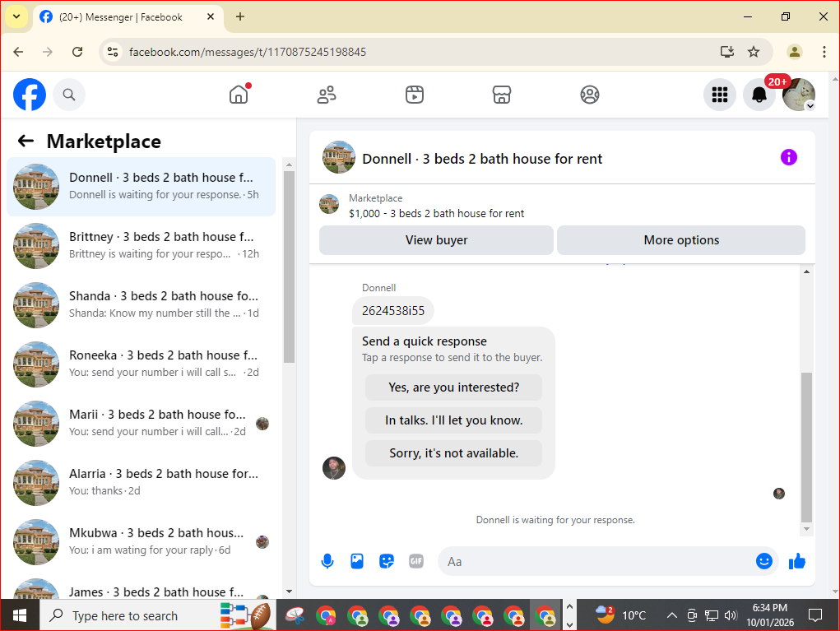Open the notifications bell icon
This screenshot has width=840, height=631.
pos(759,95)
